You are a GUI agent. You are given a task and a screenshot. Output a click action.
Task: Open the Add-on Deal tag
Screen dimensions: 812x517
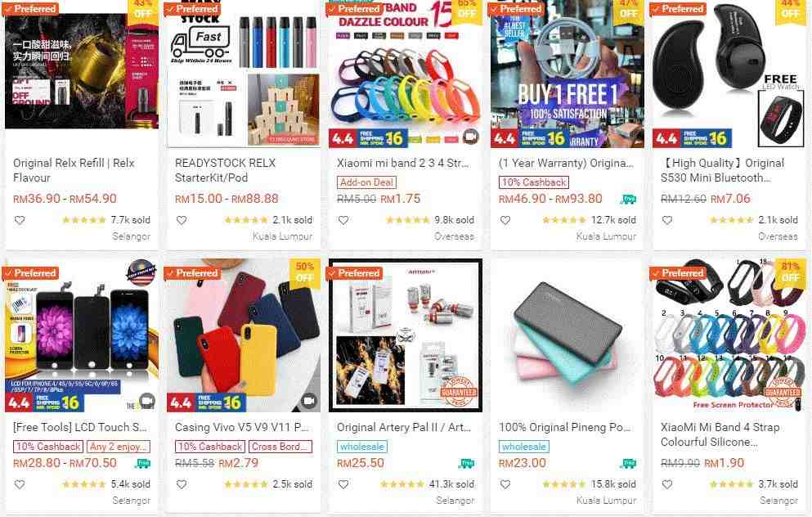tap(366, 182)
